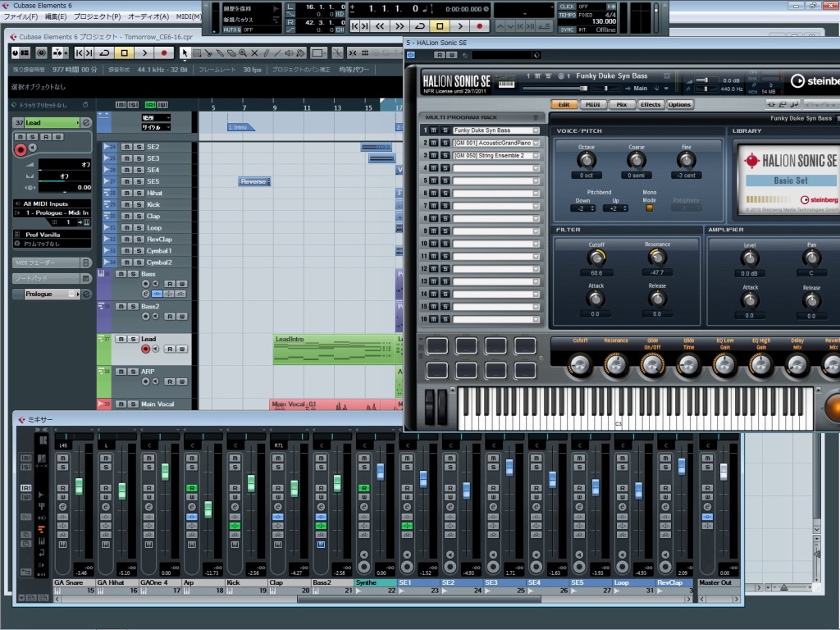Click the trash icon in Multi Program Rack
Screen dimensions: 840x630
pos(535,117)
